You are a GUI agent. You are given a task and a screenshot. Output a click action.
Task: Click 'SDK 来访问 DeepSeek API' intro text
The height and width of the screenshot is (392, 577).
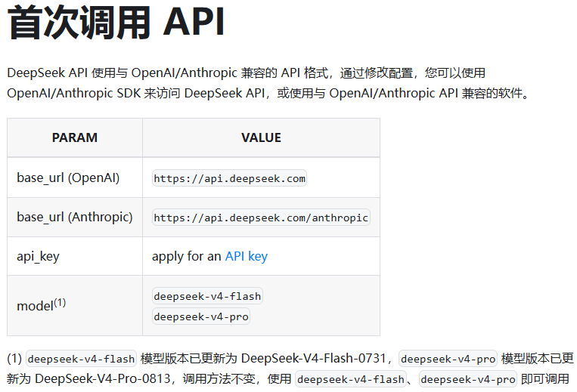(191, 94)
